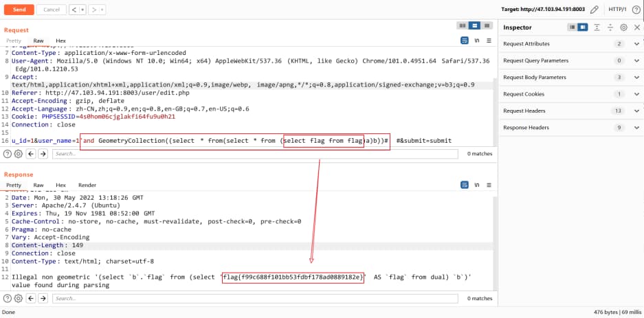Click the Done status text
This screenshot has height=318, width=644.
click(x=8, y=313)
